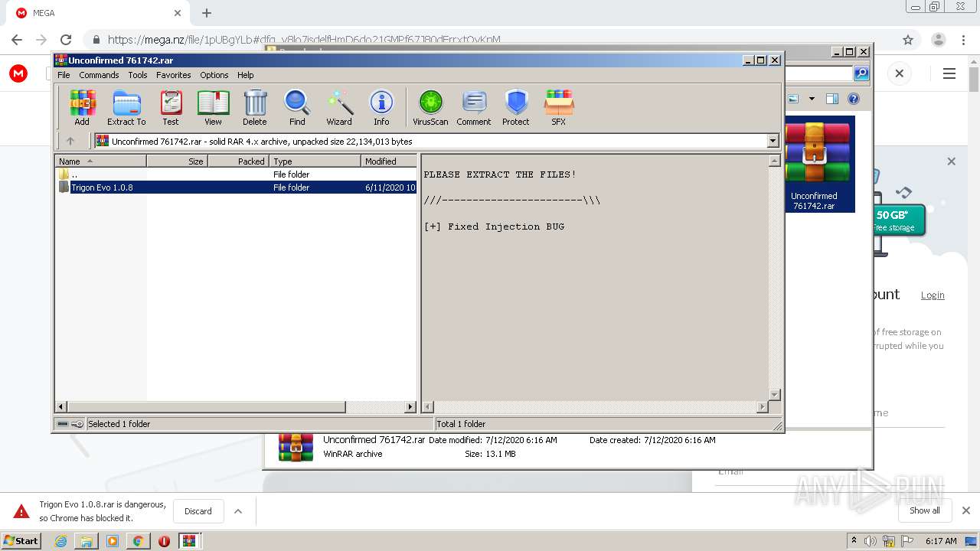Image resolution: width=980 pixels, height=551 pixels.
Task: Click WinRAR taskbar button
Action: pyautogui.click(x=190, y=541)
